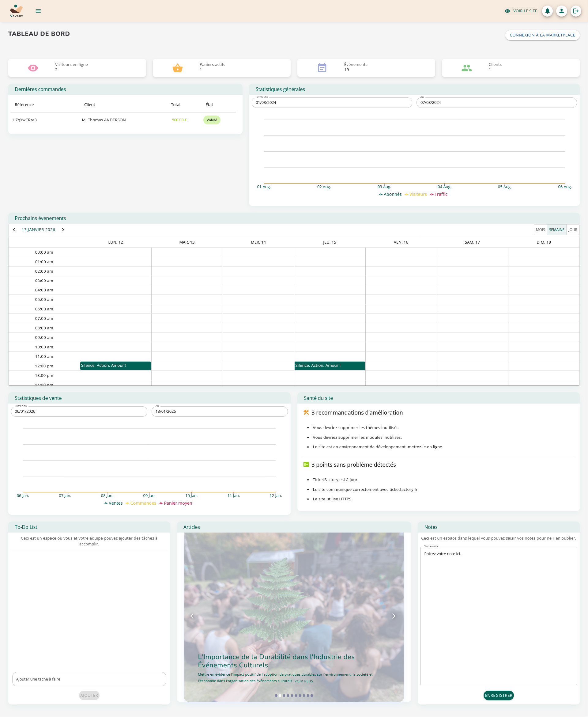Open the hamburger navigation menu

(x=38, y=11)
